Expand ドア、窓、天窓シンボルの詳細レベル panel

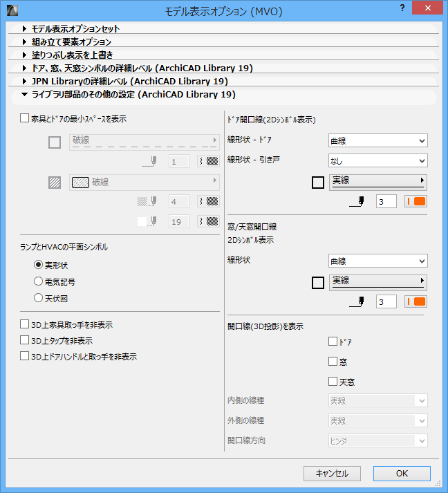[24, 68]
